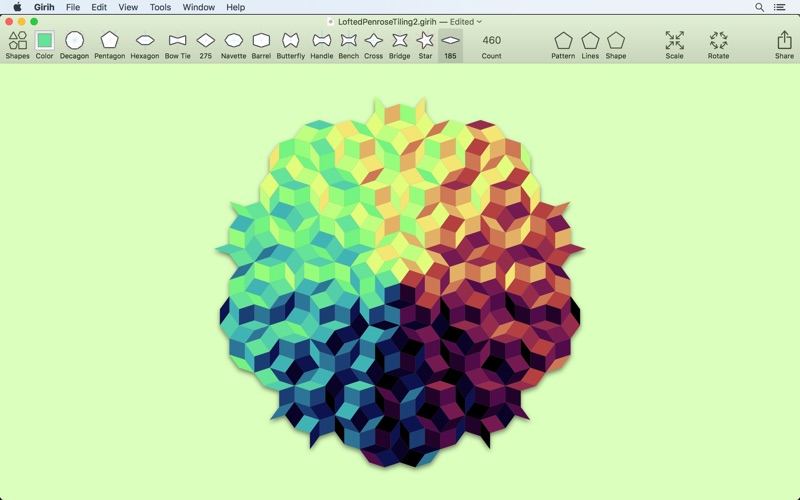Open the Edit menu

pos(99,7)
